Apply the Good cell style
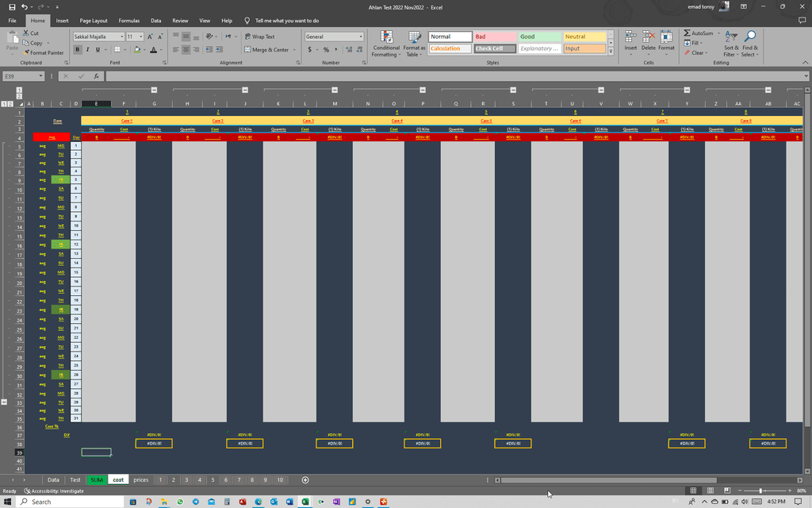Image resolution: width=812 pixels, height=508 pixels. [540, 37]
